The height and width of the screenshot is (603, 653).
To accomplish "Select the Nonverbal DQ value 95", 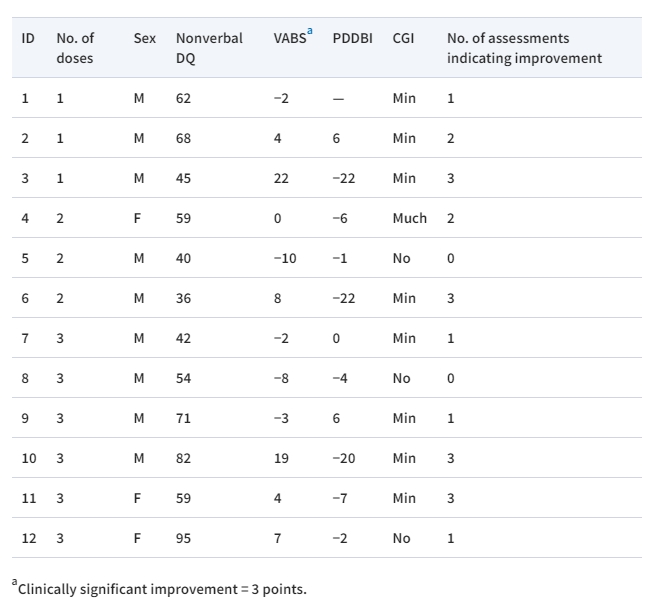I will 183,538.
